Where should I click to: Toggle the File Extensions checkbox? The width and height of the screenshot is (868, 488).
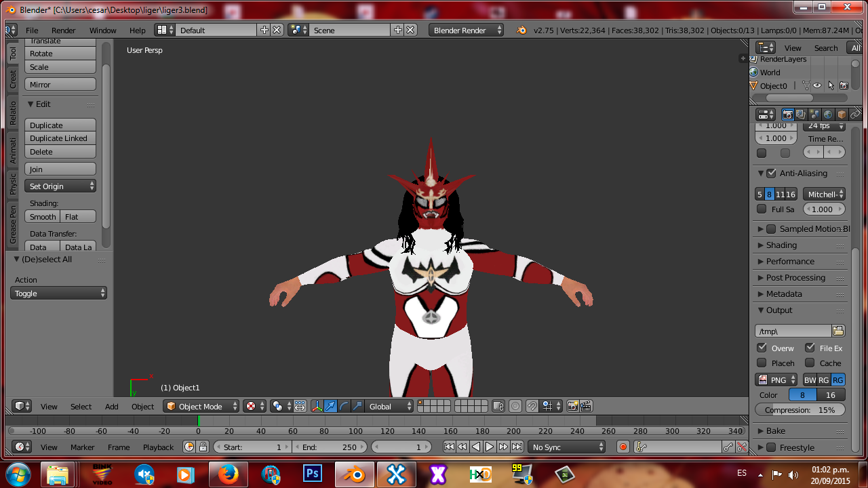tap(810, 348)
